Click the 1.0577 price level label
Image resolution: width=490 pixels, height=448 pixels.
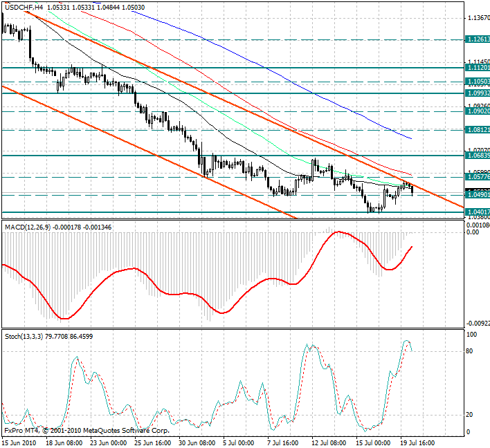tap(478, 177)
